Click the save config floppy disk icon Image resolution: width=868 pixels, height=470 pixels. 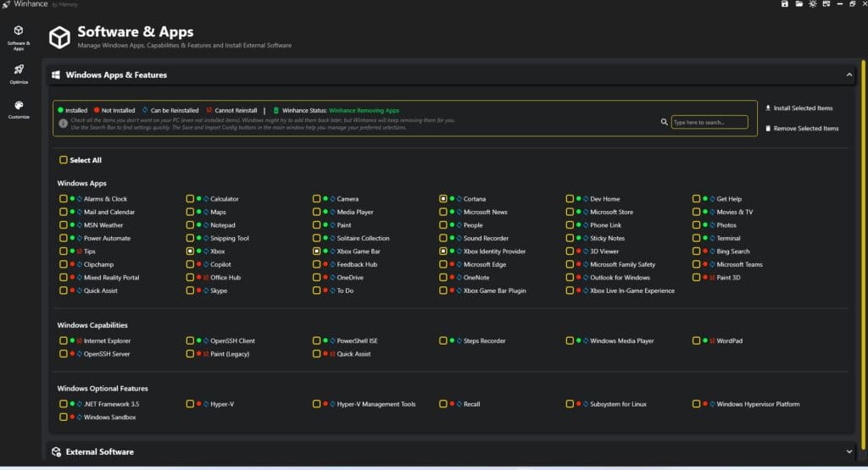(785, 4)
